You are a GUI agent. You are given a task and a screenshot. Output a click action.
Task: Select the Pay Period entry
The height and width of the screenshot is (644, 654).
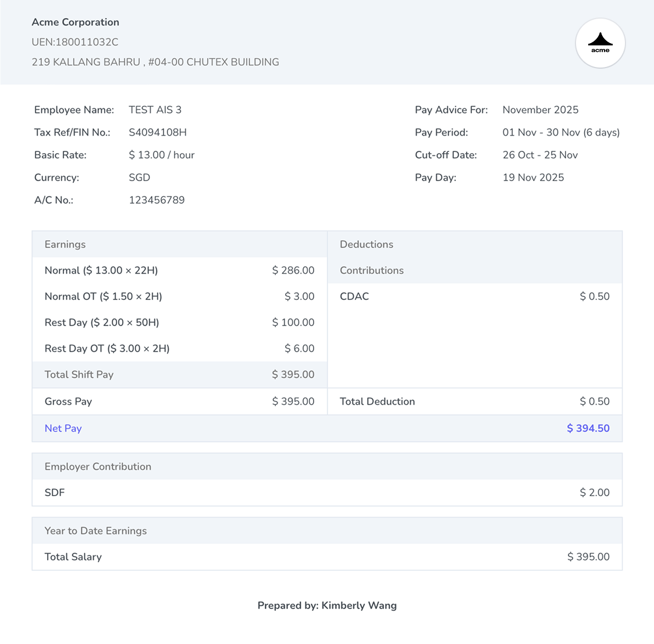pyautogui.click(x=560, y=132)
